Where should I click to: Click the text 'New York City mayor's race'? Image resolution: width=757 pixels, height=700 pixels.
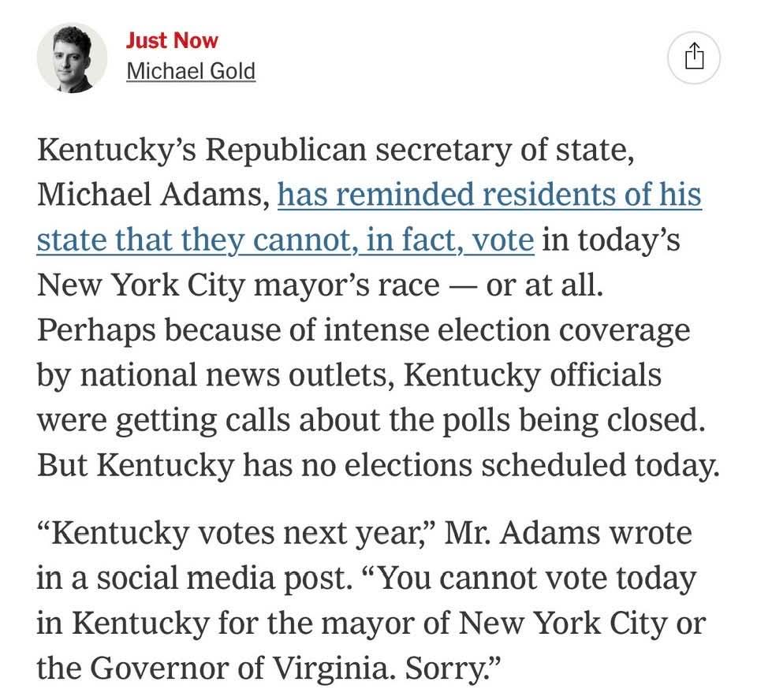click(237, 285)
